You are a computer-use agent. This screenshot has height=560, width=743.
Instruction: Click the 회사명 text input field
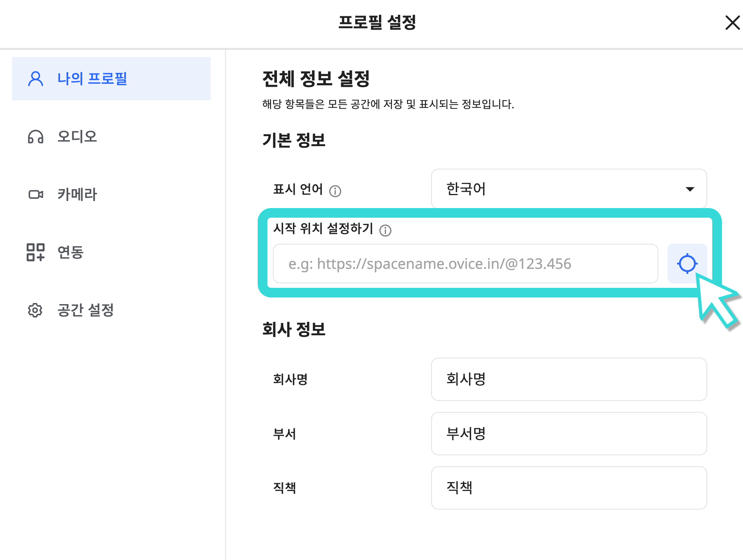pos(568,379)
